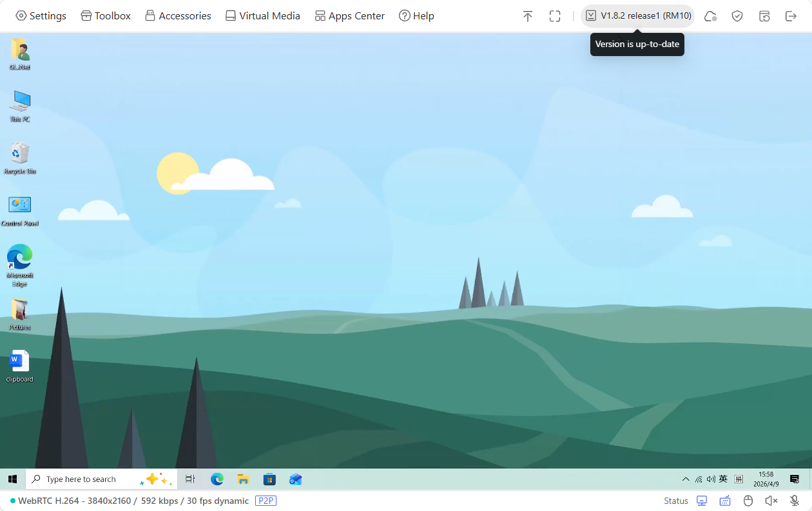Enter fullscreen mode via the toolbar icon

[x=555, y=16]
